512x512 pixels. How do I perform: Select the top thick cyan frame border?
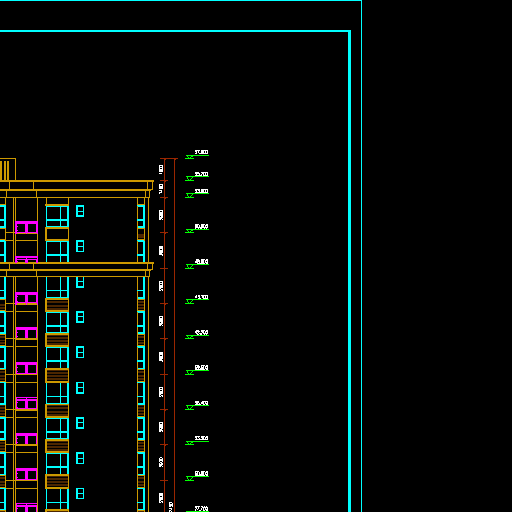pyautogui.click(x=175, y=31)
